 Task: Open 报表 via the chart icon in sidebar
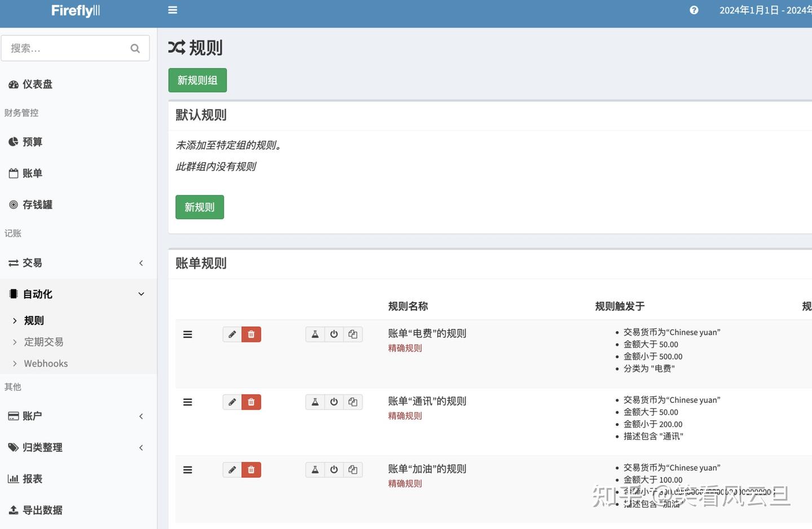tap(13, 478)
